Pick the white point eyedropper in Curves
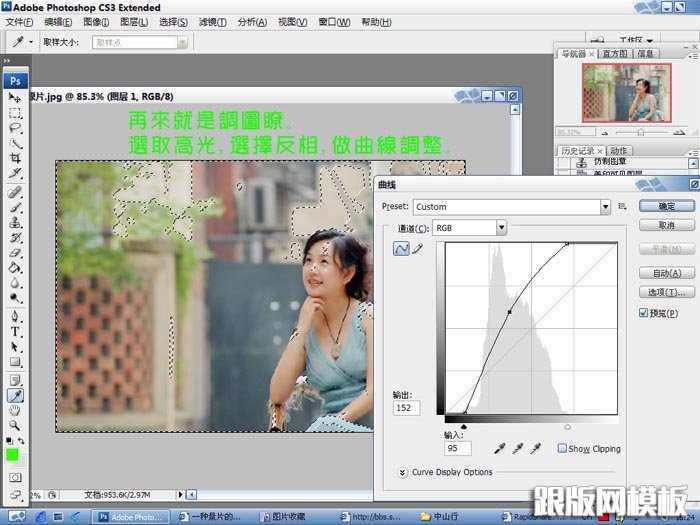 coord(537,449)
